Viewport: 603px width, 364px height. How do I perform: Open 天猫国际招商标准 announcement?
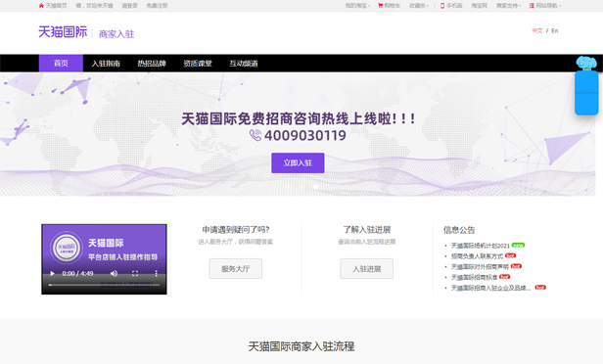point(474,277)
